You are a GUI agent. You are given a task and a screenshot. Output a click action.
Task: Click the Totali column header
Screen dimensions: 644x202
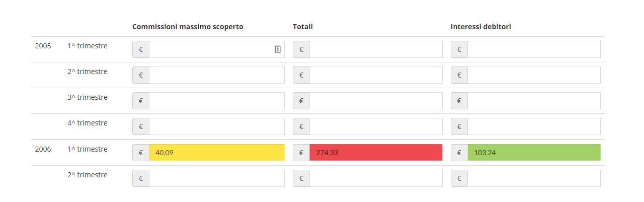coord(303,27)
